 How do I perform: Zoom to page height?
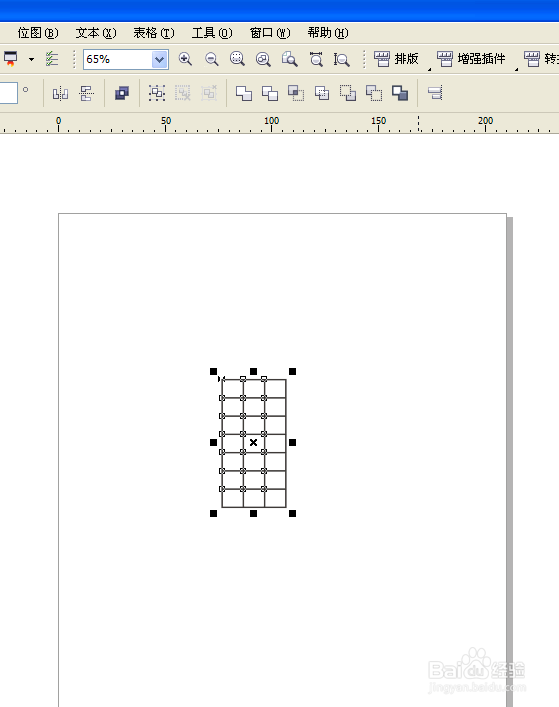[341, 59]
